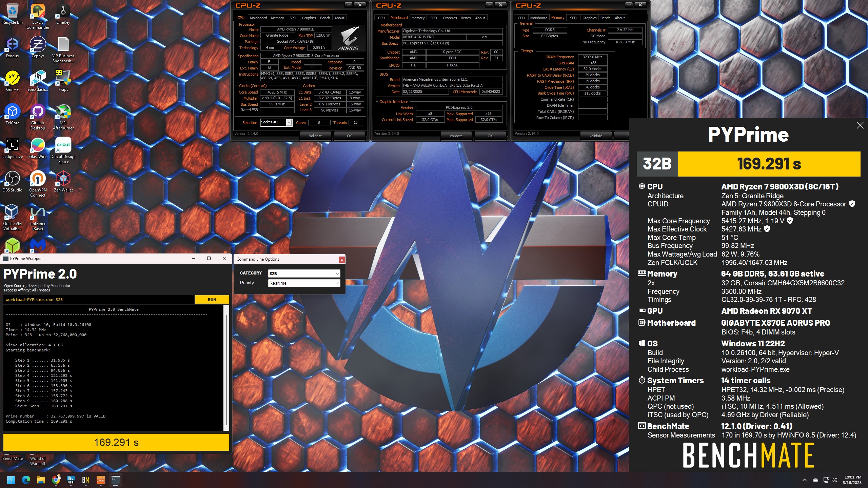
Task: Expand the hidden icons tray chevron
Action: (x=805, y=480)
